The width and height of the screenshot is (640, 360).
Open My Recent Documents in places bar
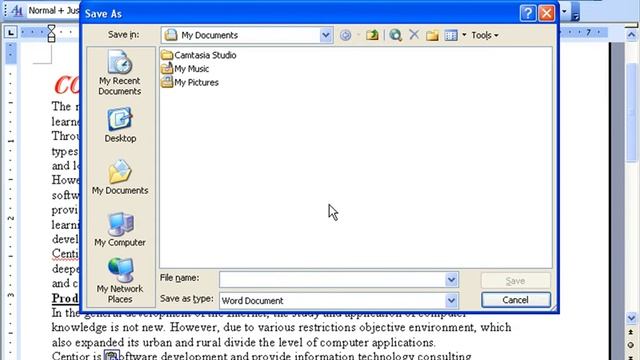coord(120,73)
